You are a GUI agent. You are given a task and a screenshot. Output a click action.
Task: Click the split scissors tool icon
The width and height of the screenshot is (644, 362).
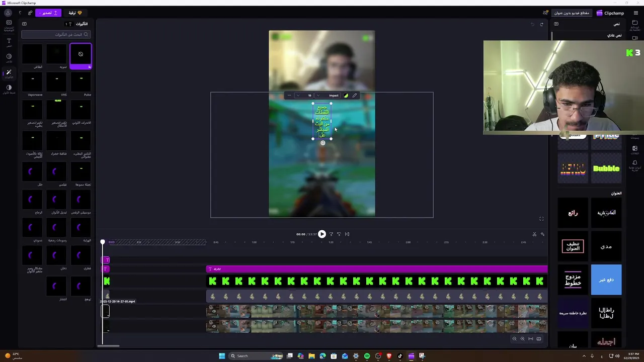click(534, 234)
